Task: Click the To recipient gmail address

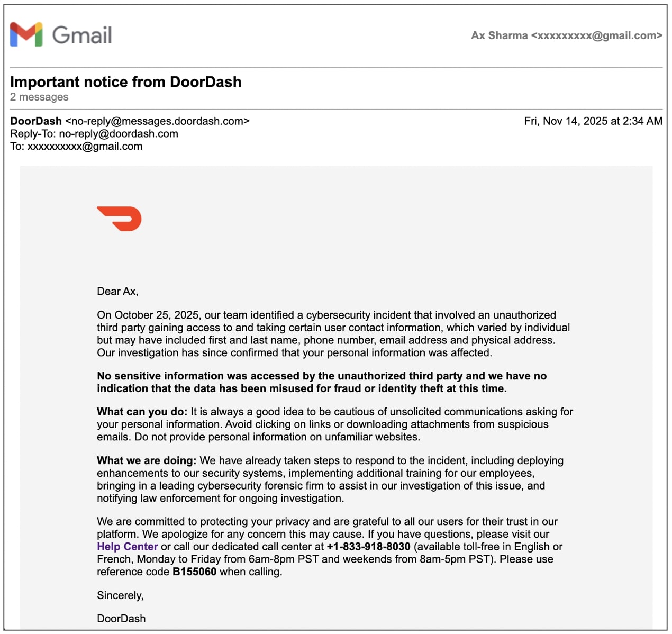Action: click(85, 147)
